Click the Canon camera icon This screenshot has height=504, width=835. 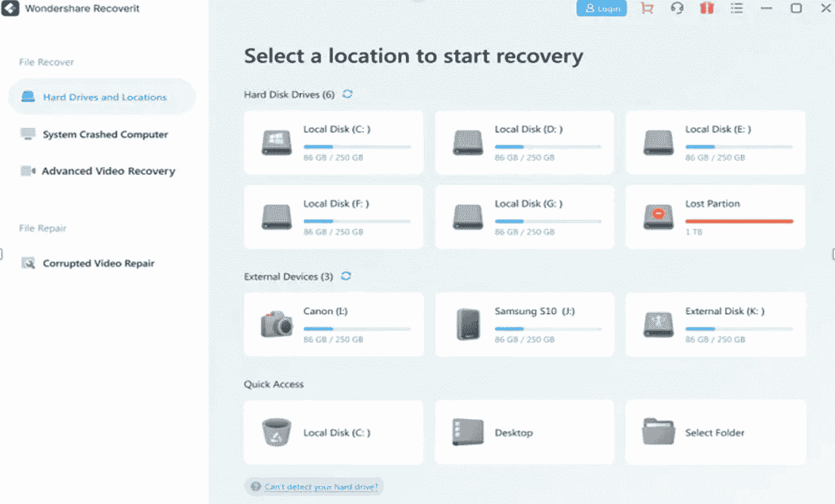276,324
